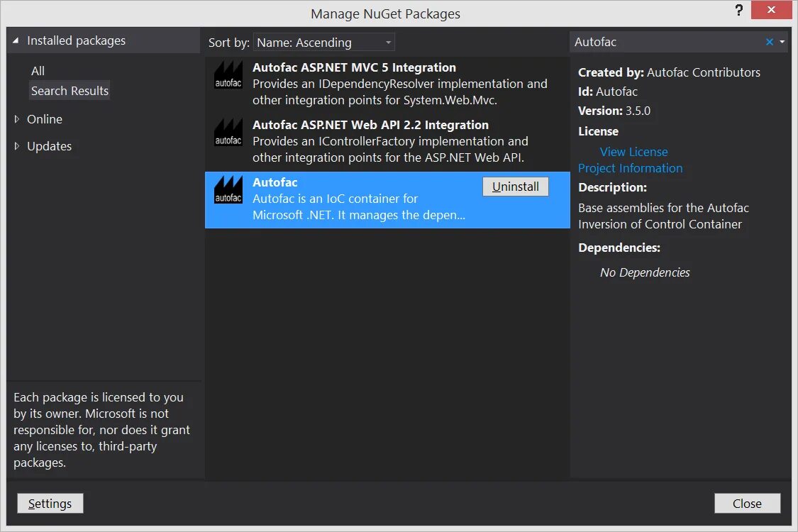
Task: Select the Autofac ASP.NET Web API 2.2 Integration title
Action: tap(370, 125)
